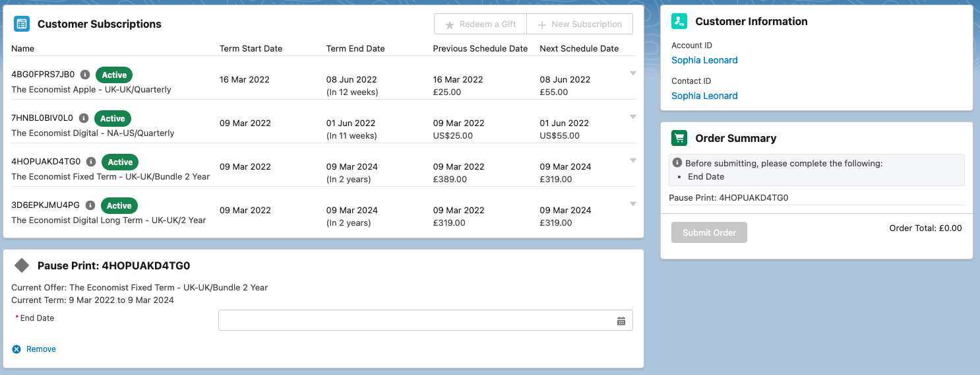Viewport: 980px width, 375px height.
Task: Click the Pause Print diamond icon
Action: tap(22, 265)
